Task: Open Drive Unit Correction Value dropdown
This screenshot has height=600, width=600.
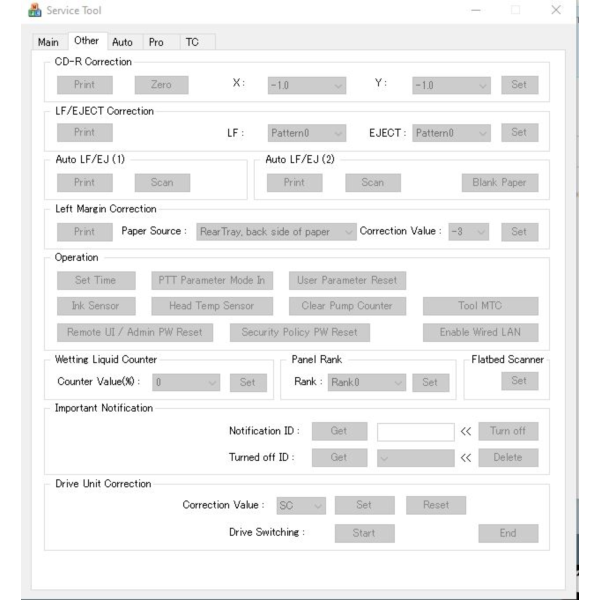Action: click(x=301, y=505)
